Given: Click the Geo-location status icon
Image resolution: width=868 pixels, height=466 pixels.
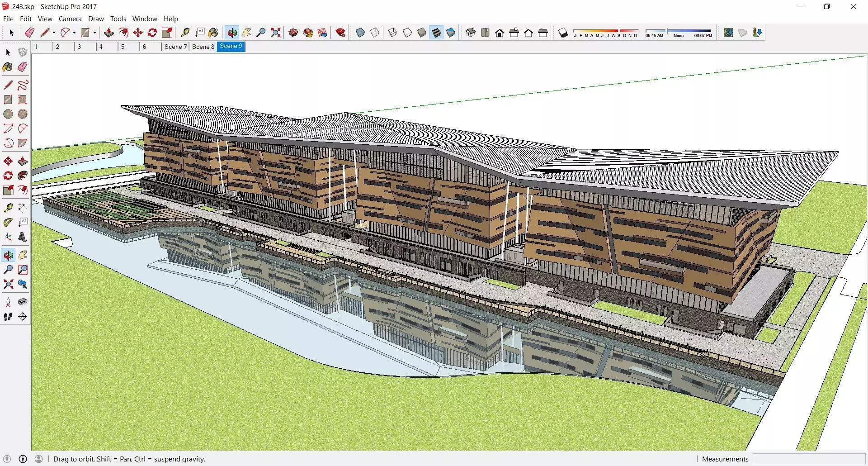Looking at the screenshot, I should point(7,459).
